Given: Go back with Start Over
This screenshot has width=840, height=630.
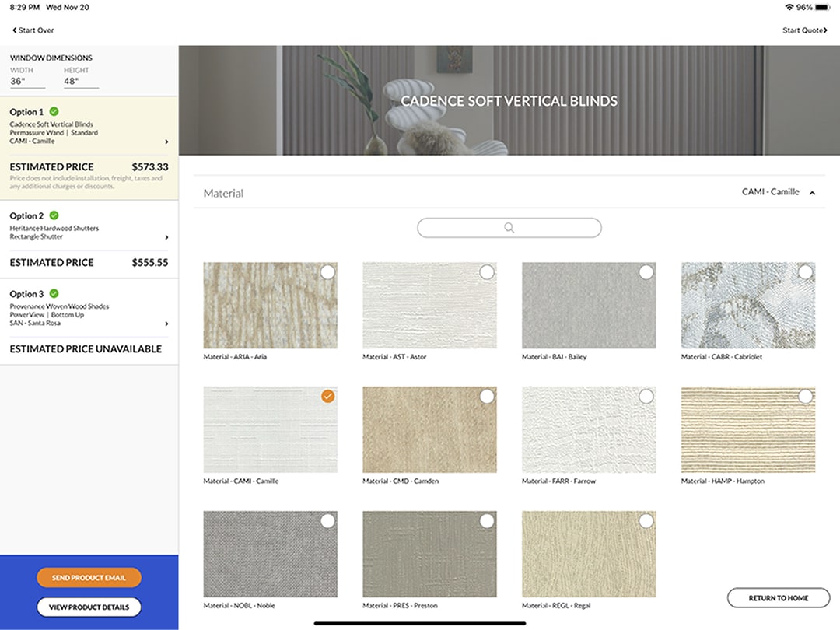Looking at the screenshot, I should 33,30.
